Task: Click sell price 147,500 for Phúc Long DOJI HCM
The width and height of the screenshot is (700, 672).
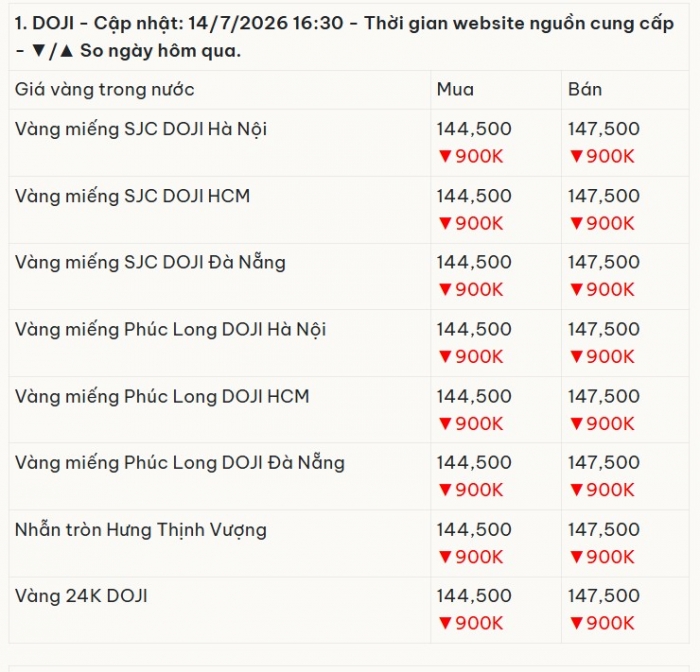Action: 604,396
